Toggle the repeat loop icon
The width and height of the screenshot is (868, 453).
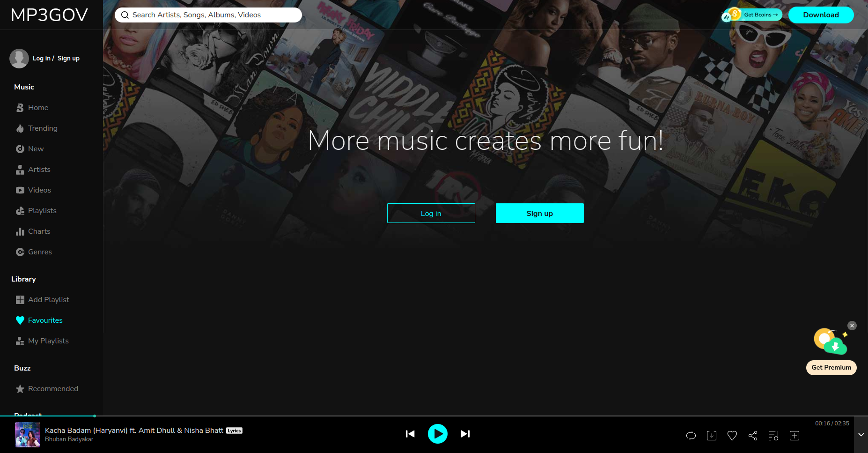pos(691,436)
